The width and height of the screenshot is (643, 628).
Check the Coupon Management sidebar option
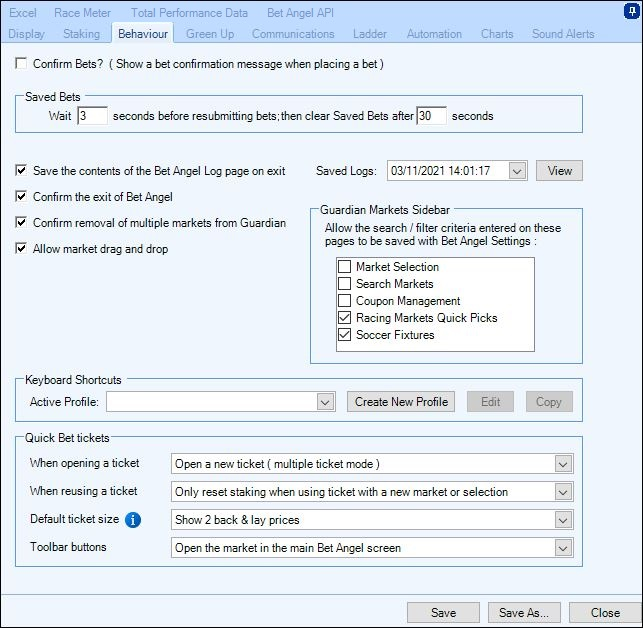point(344,301)
